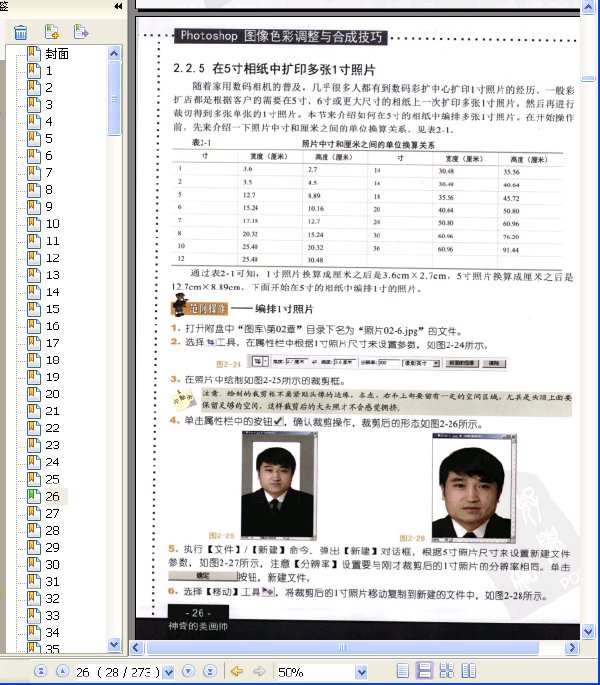Screen dimensions: 600x685
Task: Click the document horizontal scrollbar thumb
Action: (x=342, y=647)
